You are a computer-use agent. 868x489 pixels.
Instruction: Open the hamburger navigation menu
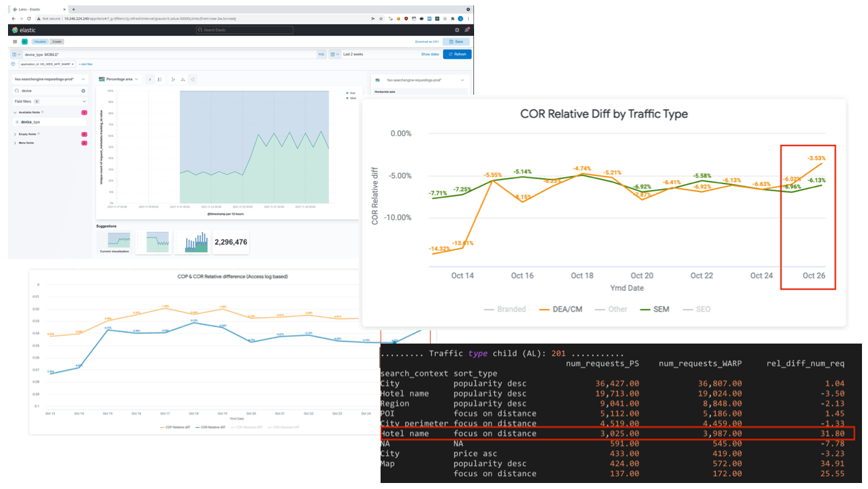pyautogui.click(x=15, y=42)
